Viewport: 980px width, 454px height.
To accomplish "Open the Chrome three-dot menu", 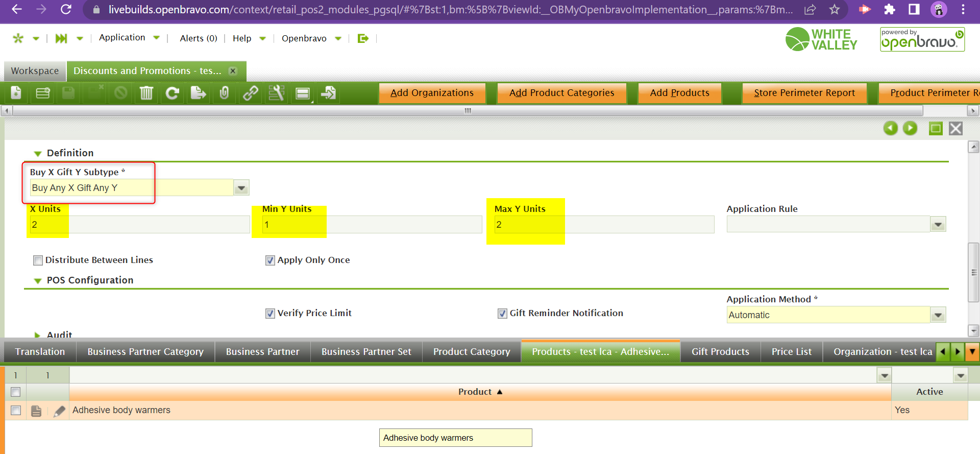I will coord(963,10).
